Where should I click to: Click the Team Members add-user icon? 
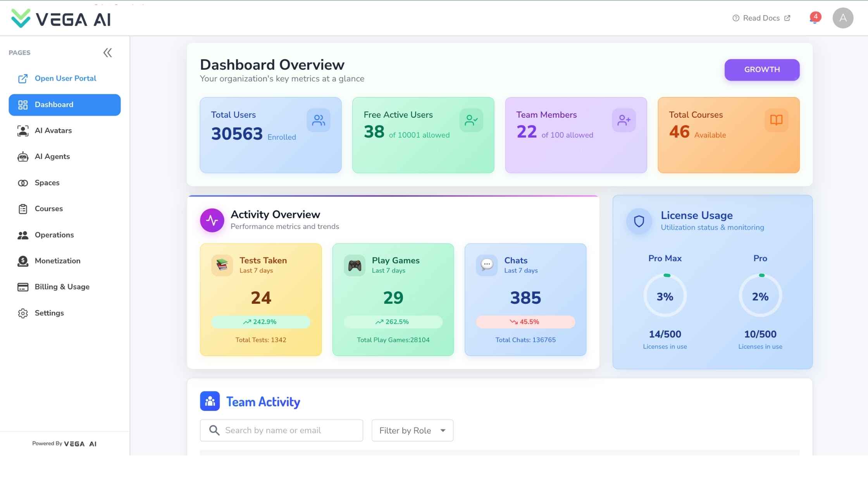pyautogui.click(x=623, y=120)
